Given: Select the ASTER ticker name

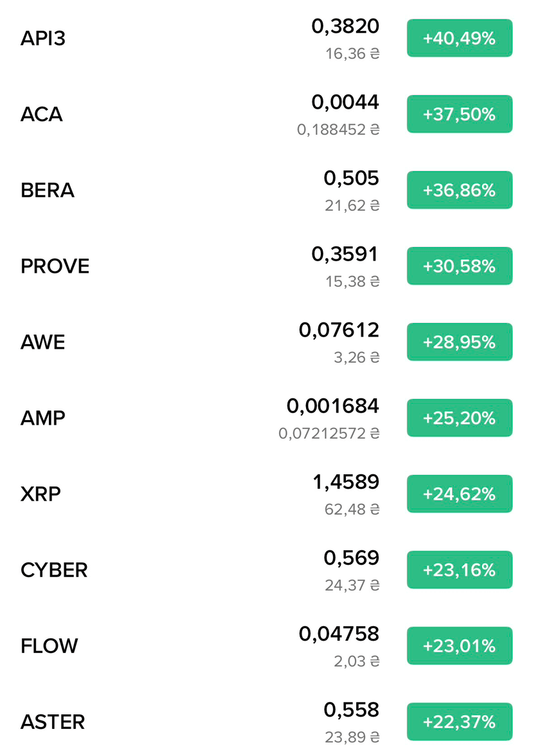Looking at the screenshot, I should pyautogui.click(x=53, y=722).
